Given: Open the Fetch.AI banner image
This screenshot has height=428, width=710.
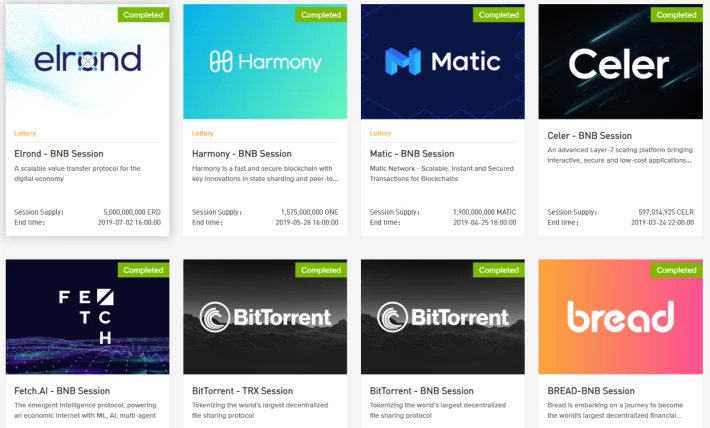Looking at the screenshot, I should (87, 317).
